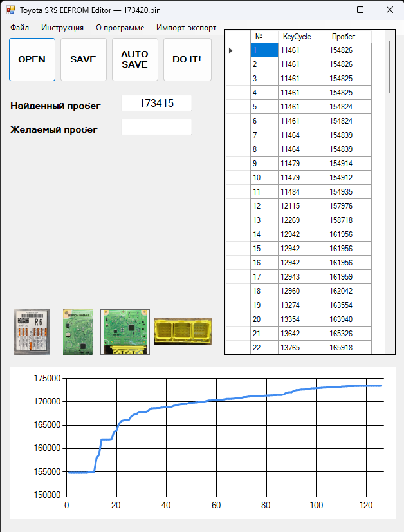This screenshot has height=532, width=404.
Task: Select the Пробег cell 165326
Action: point(349,334)
